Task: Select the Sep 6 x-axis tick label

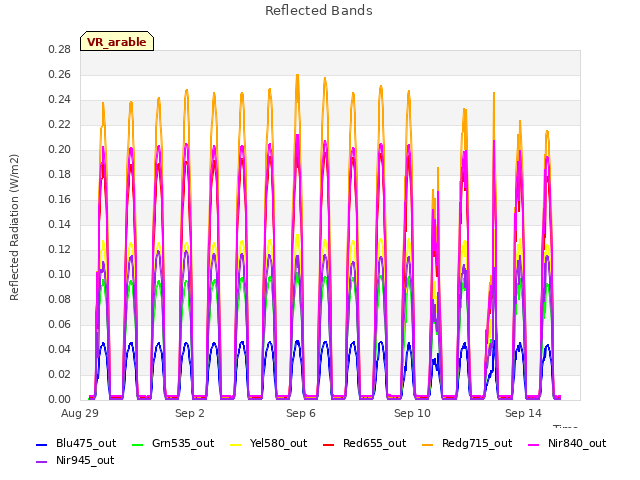Action: [301, 413]
